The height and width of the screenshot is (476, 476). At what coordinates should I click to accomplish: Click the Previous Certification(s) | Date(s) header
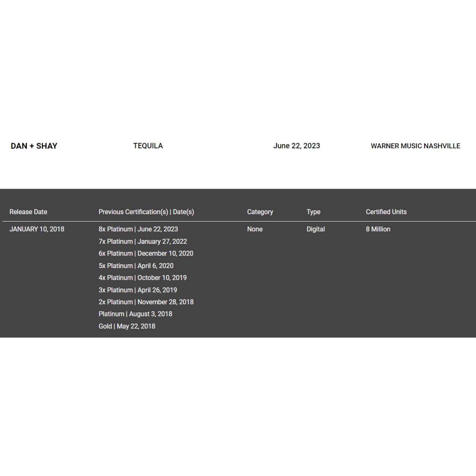[x=146, y=212]
